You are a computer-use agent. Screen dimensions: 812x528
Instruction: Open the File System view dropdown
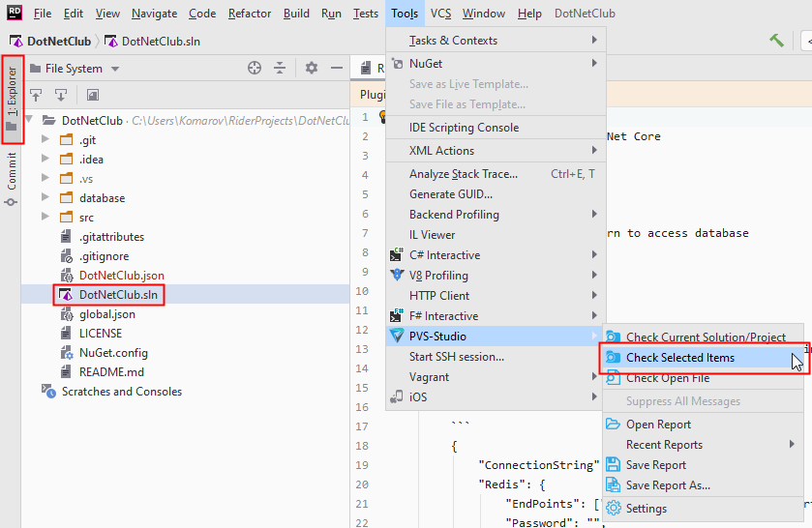click(x=114, y=69)
